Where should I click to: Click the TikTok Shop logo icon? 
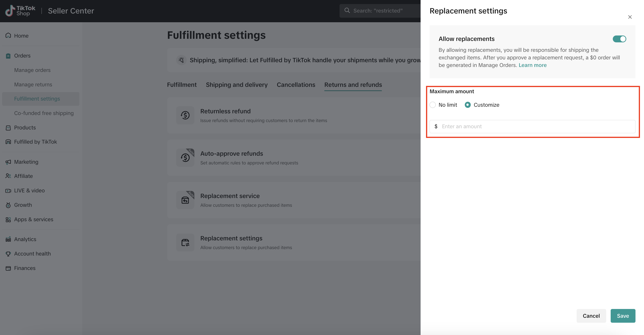point(10,11)
